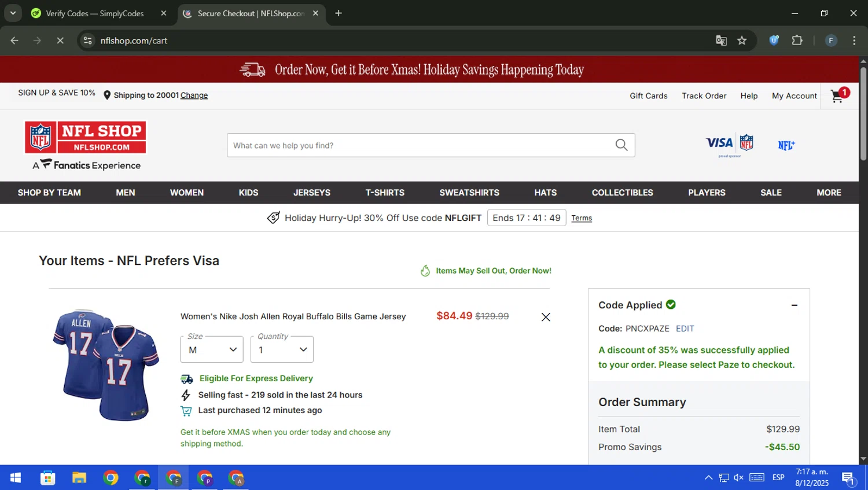Click the Josh Allen jersey thumbnail
Image resolution: width=868 pixels, height=490 pixels.
pos(106,365)
